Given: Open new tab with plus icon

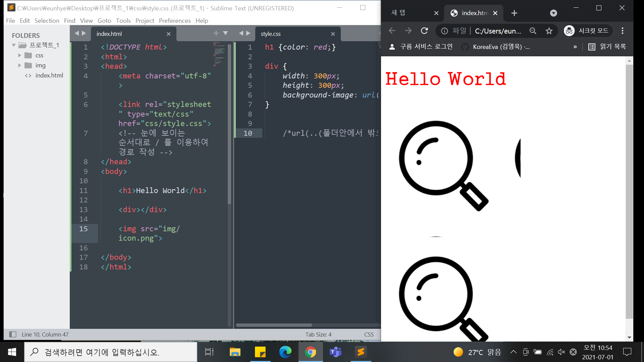Looking at the screenshot, I should [514, 13].
